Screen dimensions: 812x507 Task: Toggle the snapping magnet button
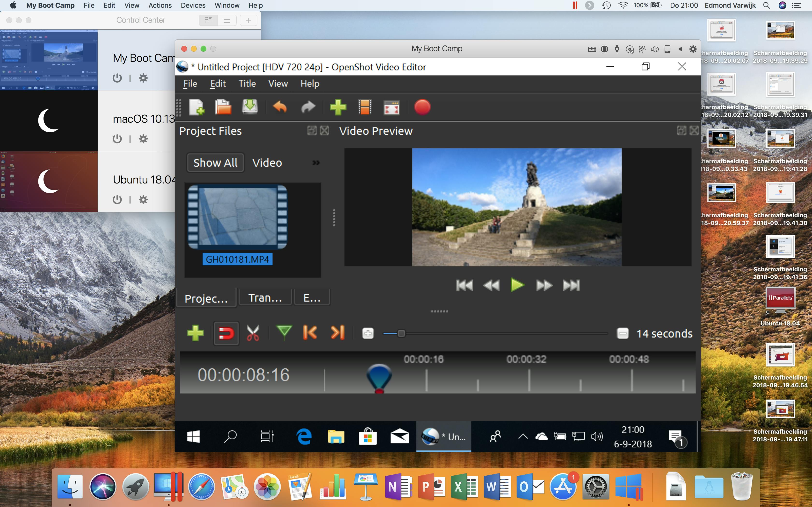click(x=226, y=333)
